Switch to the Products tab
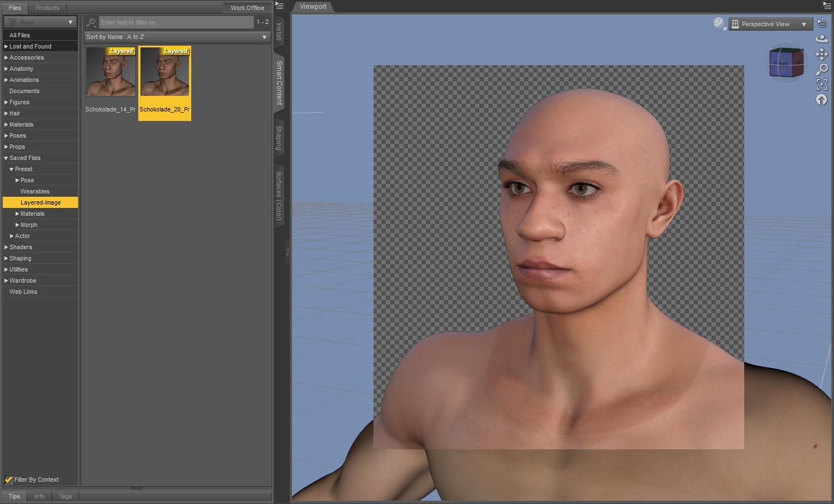Viewport: 834px width, 504px height. [47, 8]
